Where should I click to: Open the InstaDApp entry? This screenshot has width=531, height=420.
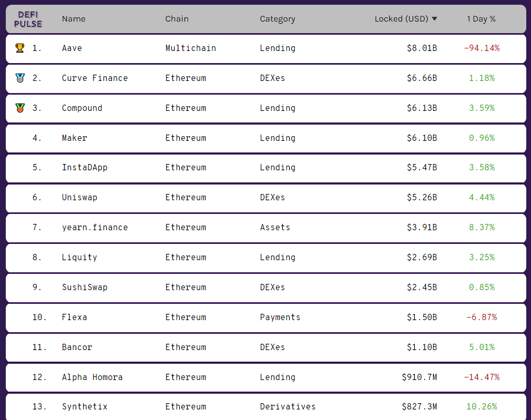[266, 168]
